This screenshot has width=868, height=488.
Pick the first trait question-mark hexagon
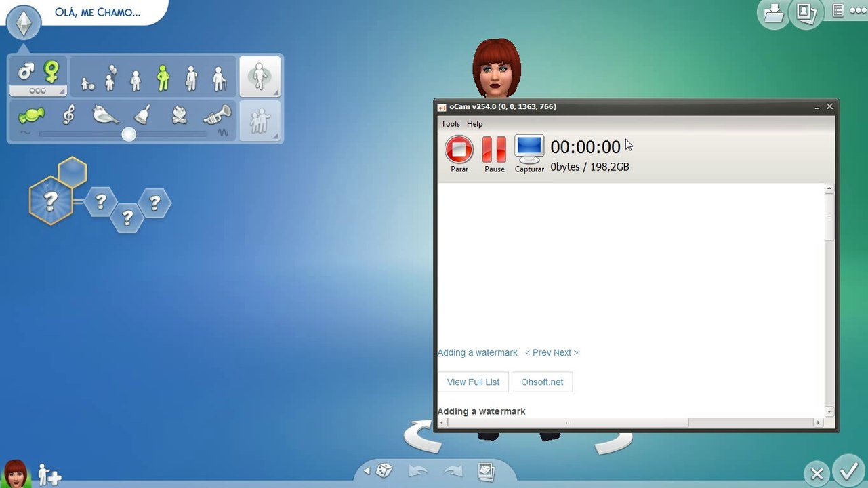pyautogui.click(x=100, y=202)
